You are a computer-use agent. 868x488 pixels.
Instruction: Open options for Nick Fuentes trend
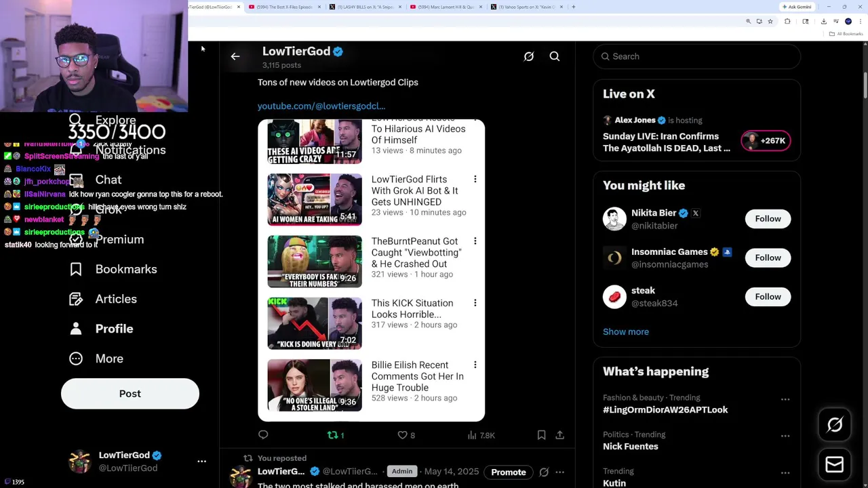785,436
